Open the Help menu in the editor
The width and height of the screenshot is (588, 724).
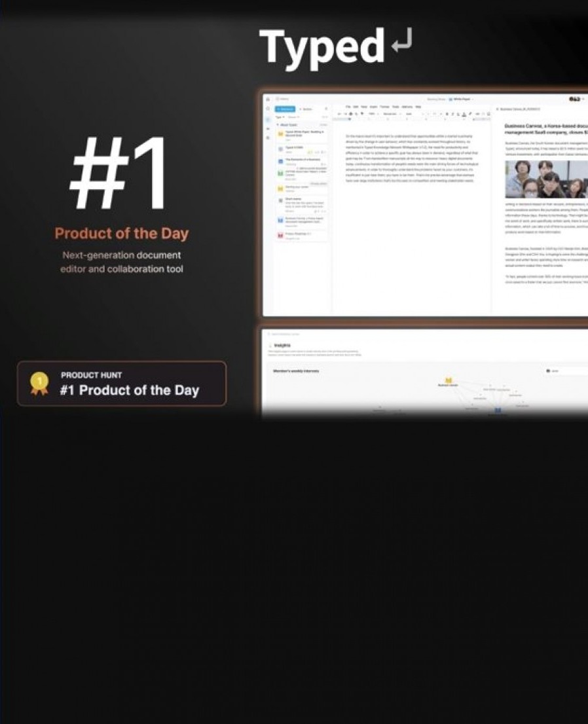[x=418, y=107]
